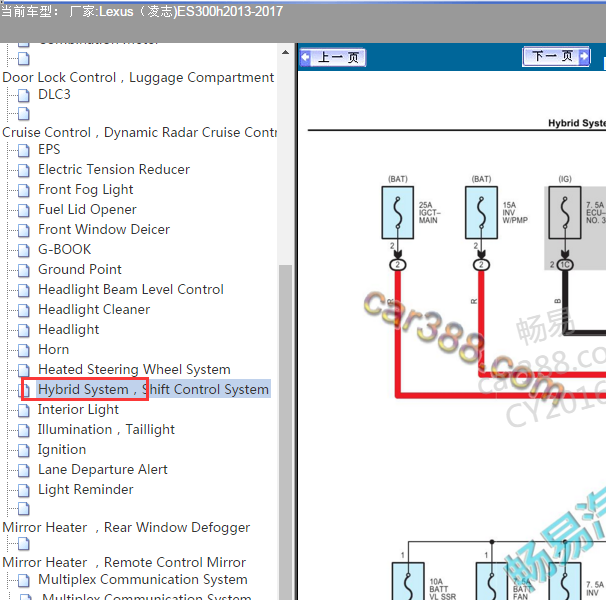
Task: Select EPS in the tree
Action: pos(49,149)
